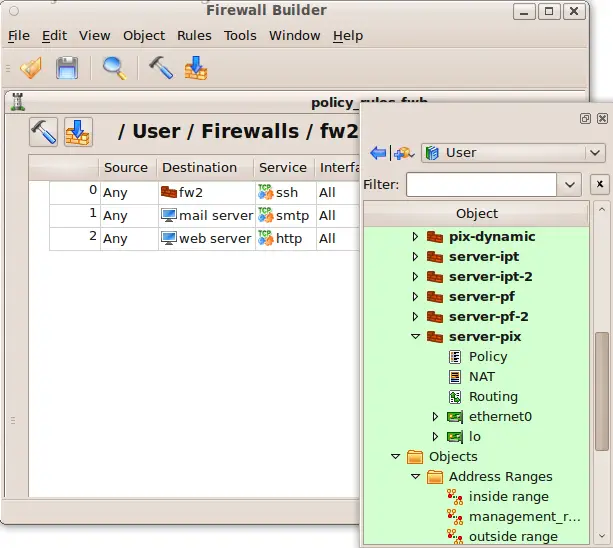Image resolution: width=613 pixels, height=548 pixels.
Task: Click the mail server host icon
Action: (x=169, y=215)
